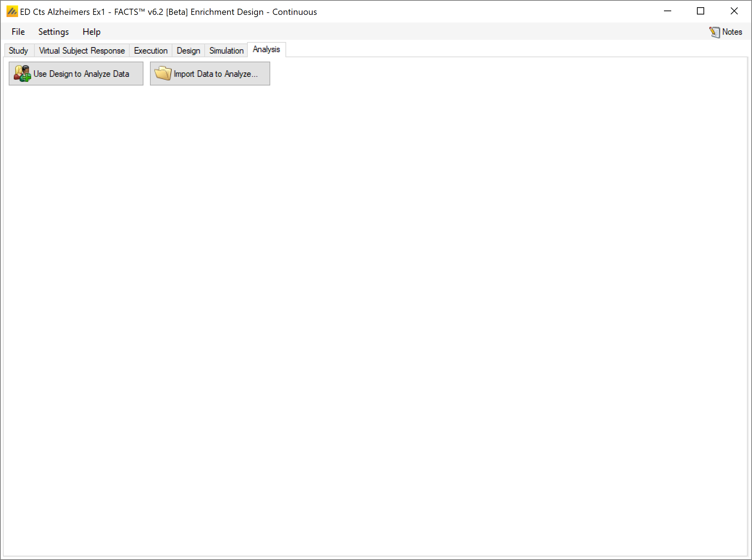Switch to the Design tab
The height and width of the screenshot is (560, 752).
[x=188, y=50]
